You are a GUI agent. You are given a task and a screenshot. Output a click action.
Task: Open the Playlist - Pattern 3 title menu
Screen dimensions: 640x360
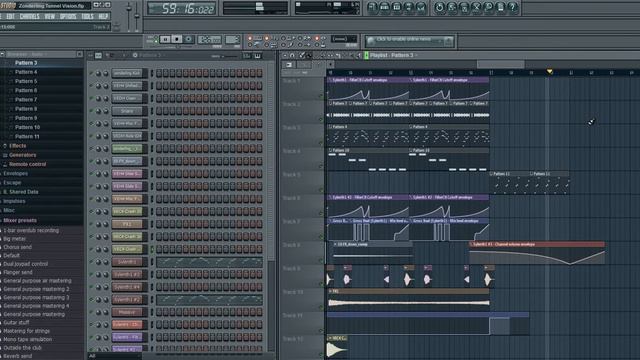[392, 55]
